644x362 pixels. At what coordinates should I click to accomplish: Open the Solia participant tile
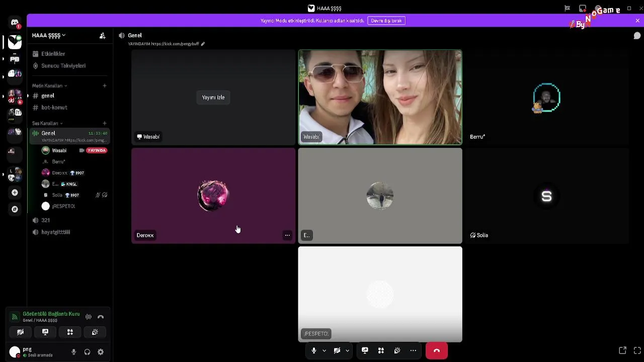click(x=546, y=196)
